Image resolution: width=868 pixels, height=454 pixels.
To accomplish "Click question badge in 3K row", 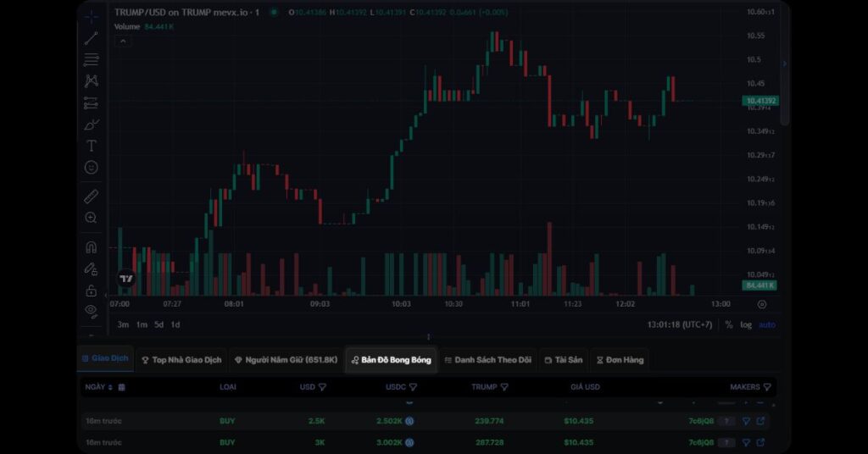I will pyautogui.click(x=726, y=442).
